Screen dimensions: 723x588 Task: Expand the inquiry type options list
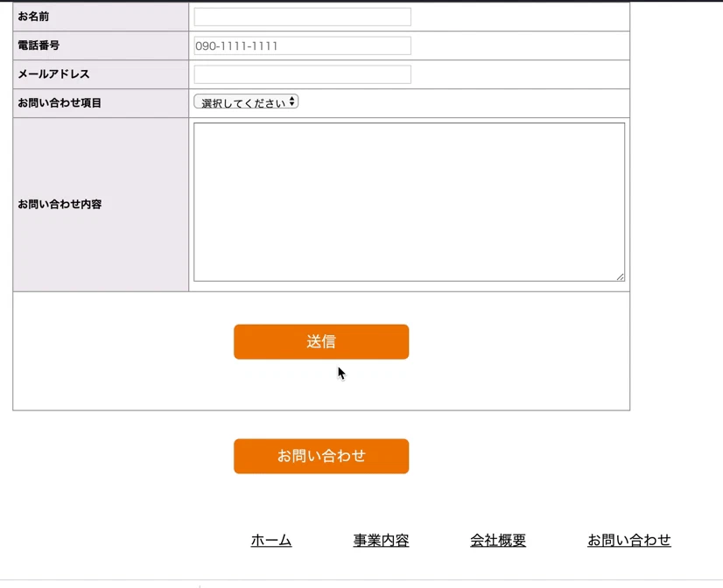coord(245,101)
